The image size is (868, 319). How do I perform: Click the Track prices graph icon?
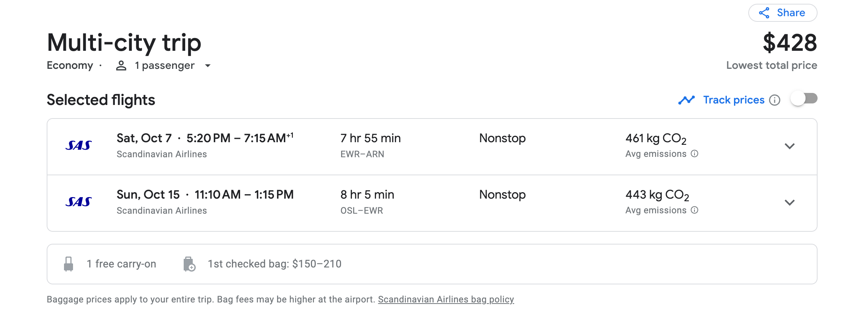click(x=687, y=100)
